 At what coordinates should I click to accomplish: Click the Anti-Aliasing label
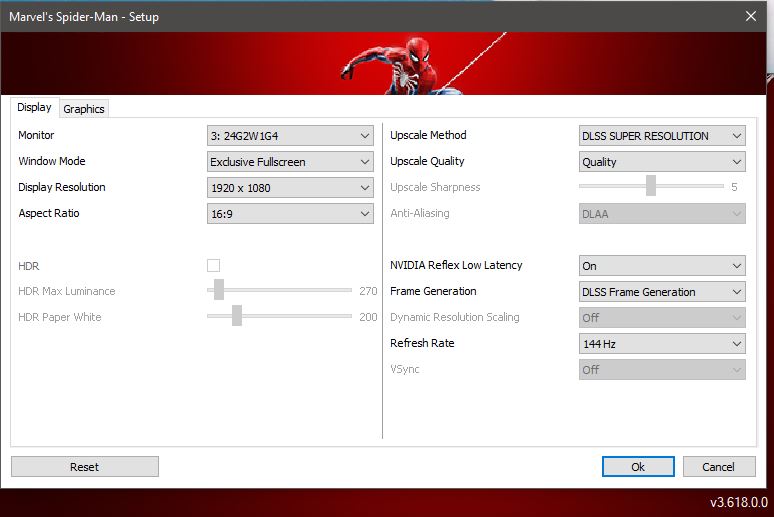(420, 213)
